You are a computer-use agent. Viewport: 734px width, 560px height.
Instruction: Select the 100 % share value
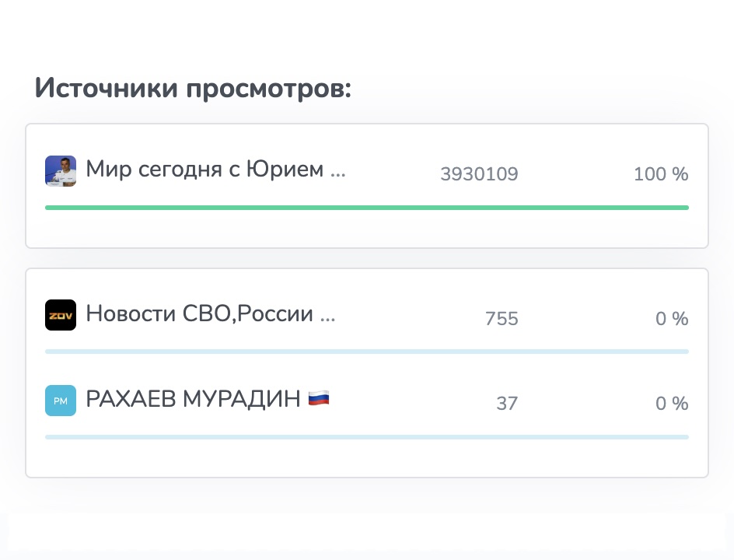point(660,173)
